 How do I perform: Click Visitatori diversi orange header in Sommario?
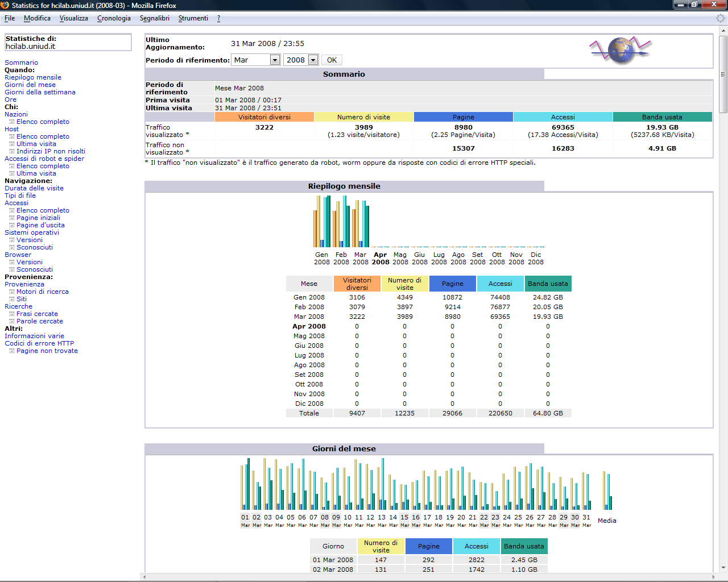click(x=264, y=117)
